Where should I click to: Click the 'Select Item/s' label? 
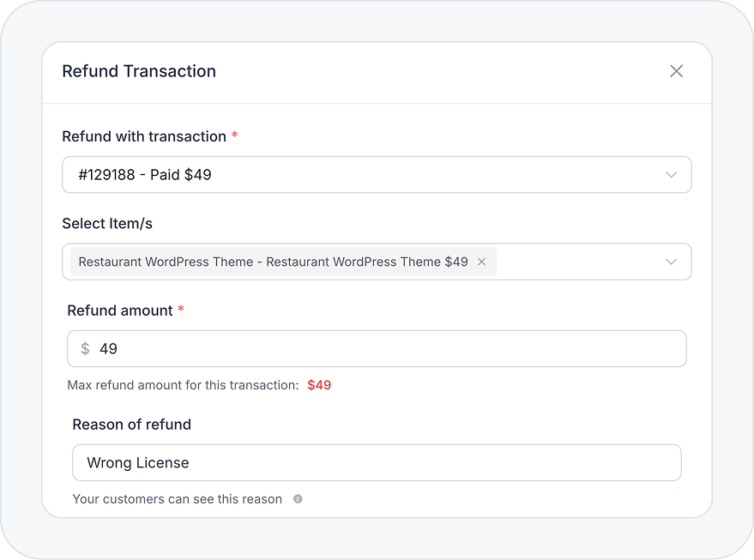[x=107, y=224]
